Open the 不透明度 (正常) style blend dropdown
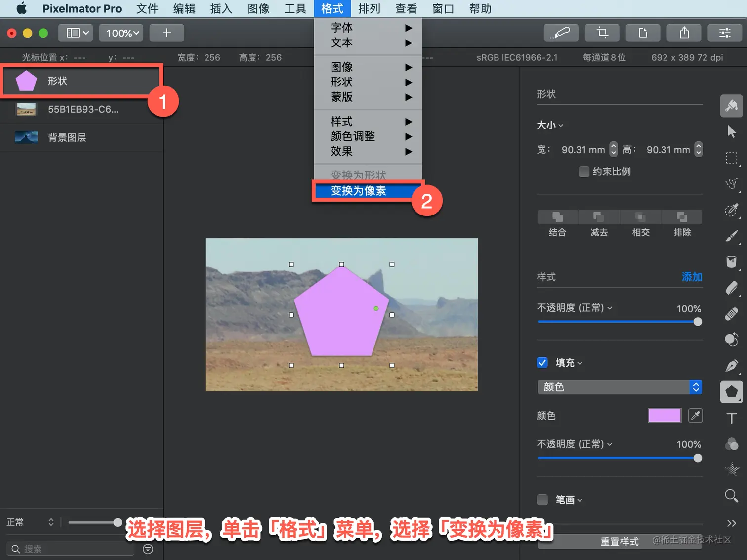This screenshot has height=560, width=747. [x=575, y=308]
